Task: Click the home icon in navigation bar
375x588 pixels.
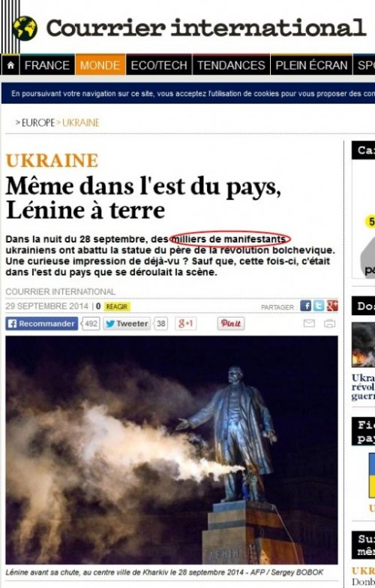Action: pyautogui.click(x=10, y=65)
